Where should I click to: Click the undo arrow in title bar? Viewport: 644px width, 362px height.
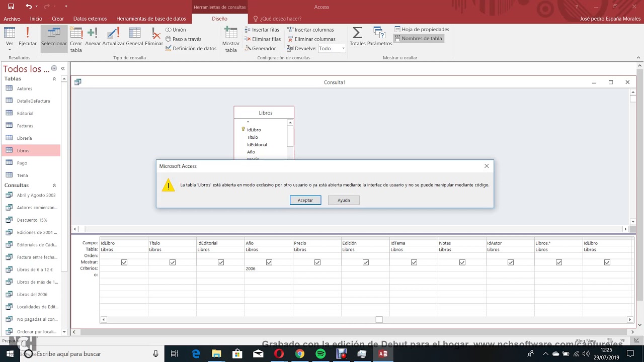point(29,7)
